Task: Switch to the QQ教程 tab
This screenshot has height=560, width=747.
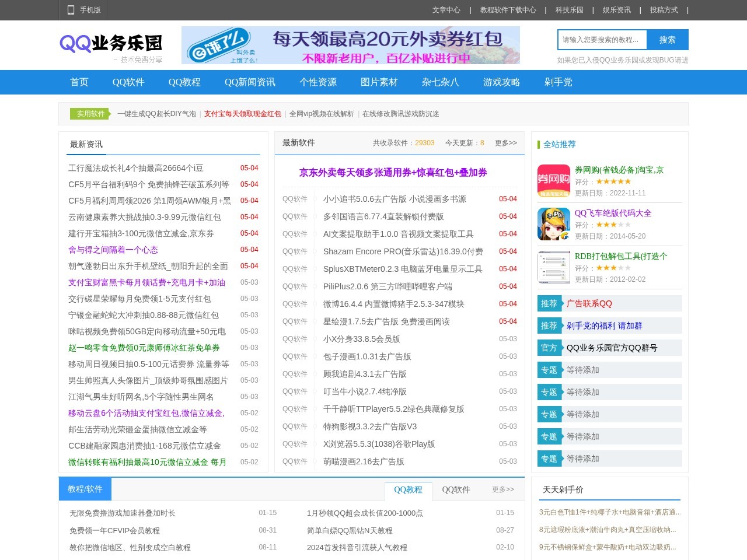Action: tap(408, 490)
